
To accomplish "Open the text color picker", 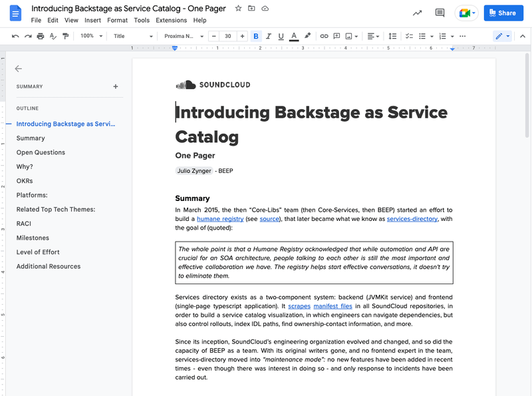I will [294, 36].
